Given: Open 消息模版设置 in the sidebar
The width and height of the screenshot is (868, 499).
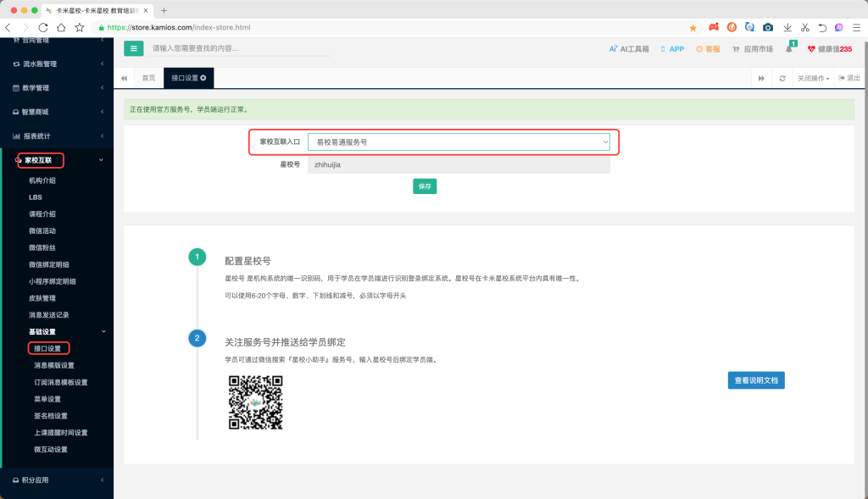Looking at the screenshot, I should pos(53,366).
